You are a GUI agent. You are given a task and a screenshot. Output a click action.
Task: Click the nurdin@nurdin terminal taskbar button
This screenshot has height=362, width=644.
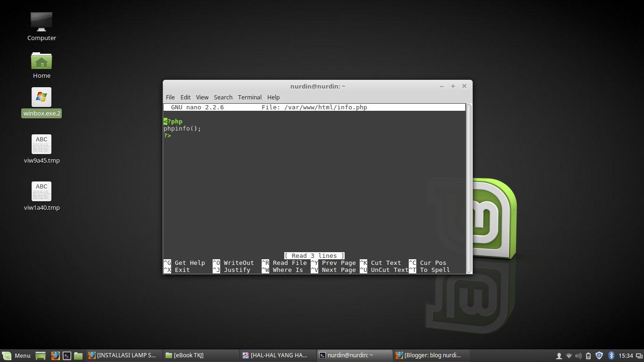click(x=355, y=355)
